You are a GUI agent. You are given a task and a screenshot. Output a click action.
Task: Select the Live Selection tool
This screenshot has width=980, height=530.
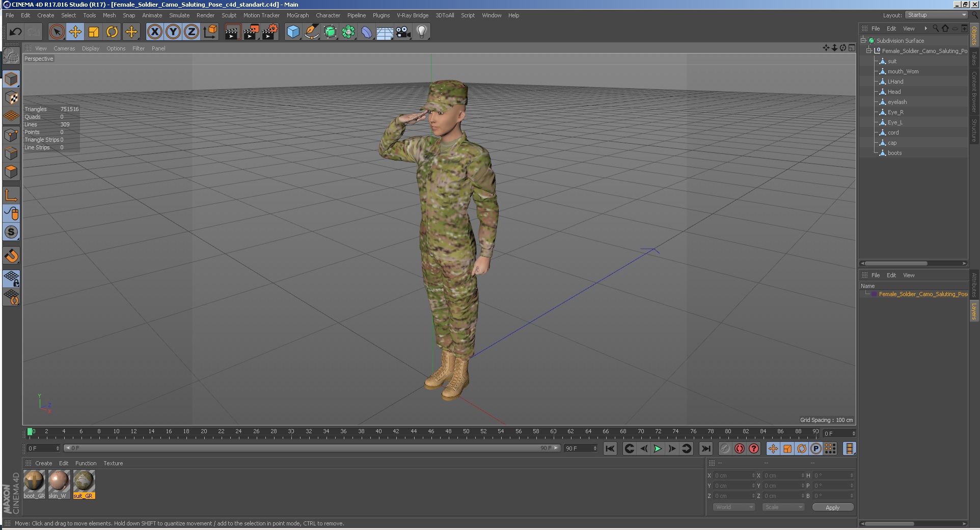(x=57, y=32)
